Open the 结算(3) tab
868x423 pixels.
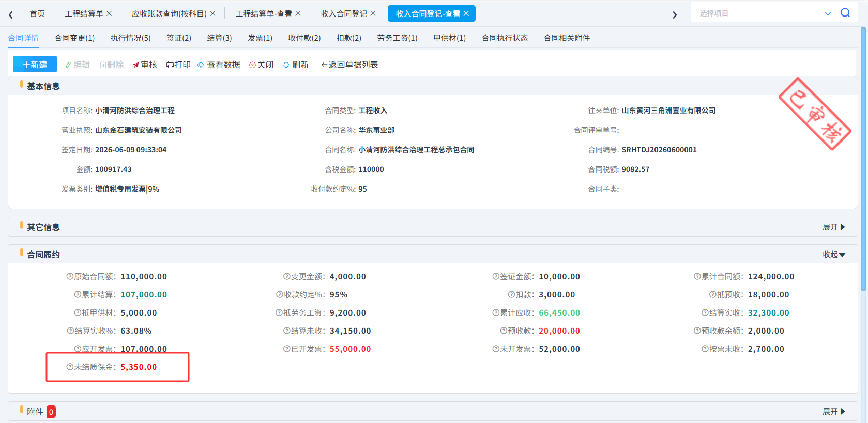[x=219, y=38]
